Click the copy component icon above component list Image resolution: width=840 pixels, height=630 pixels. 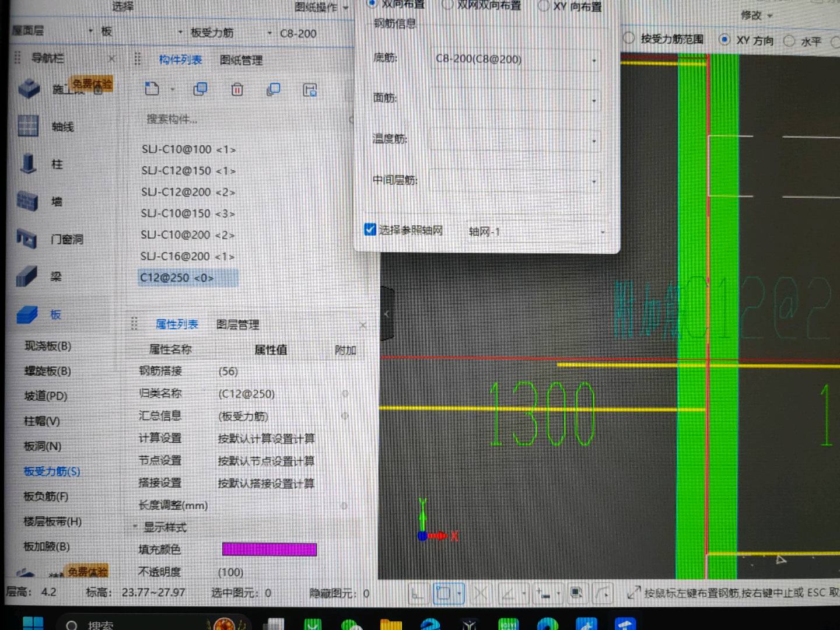click(200, 89)
